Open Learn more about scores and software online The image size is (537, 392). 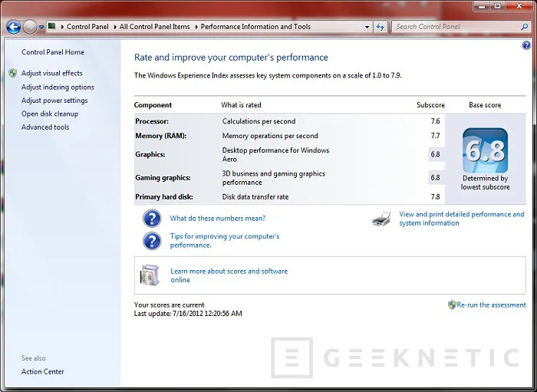coord(229,275)
